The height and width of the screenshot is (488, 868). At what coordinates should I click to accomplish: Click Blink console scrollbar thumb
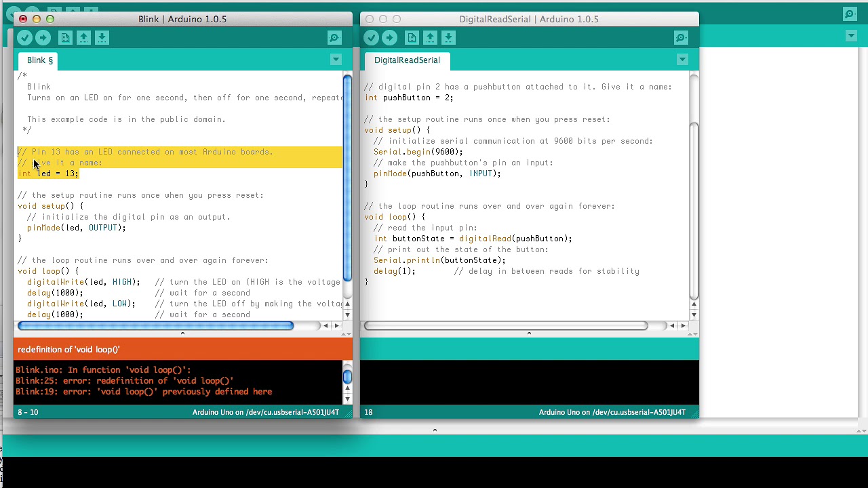pos(347,376)
